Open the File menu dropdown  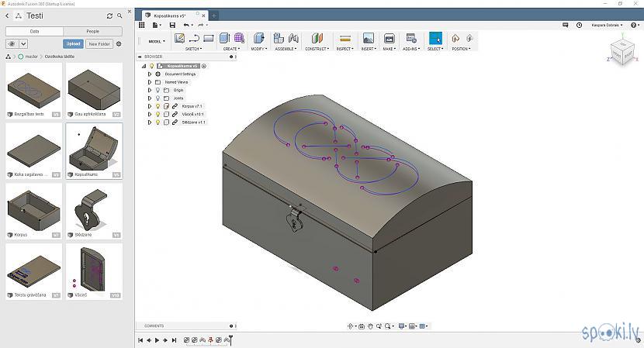coord(157,25)
